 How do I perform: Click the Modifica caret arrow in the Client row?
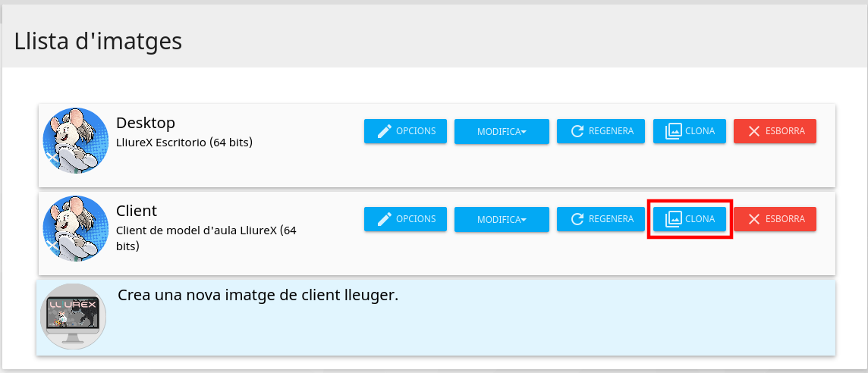(524, 220)
